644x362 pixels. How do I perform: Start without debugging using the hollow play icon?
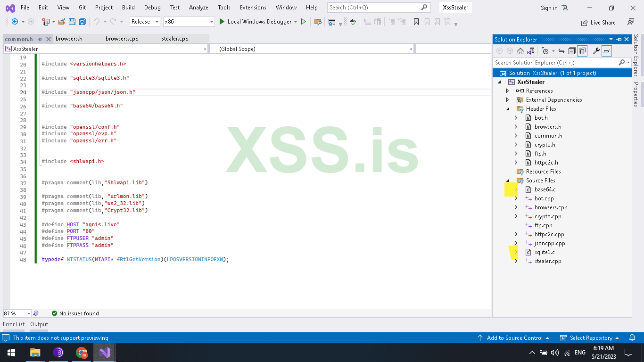tap(304, 22)
